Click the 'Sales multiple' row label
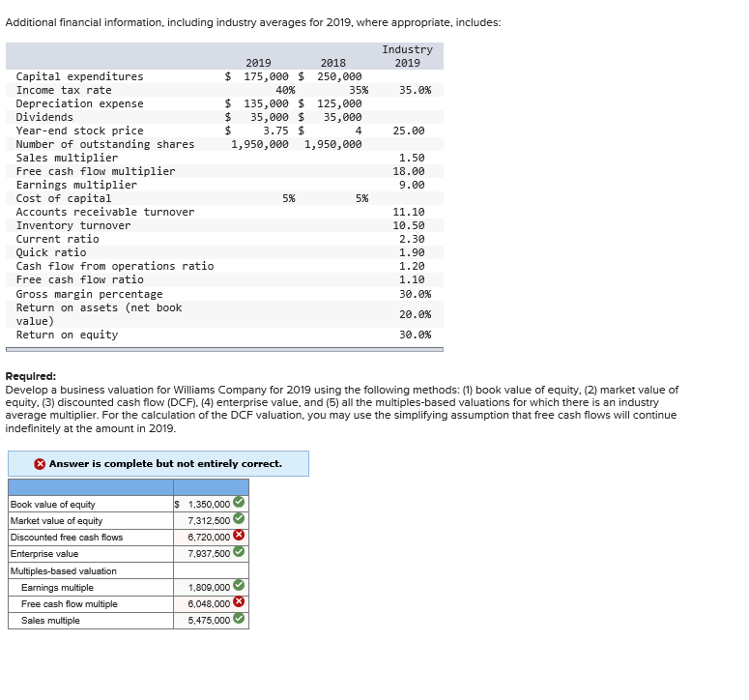 coord(50,620)
